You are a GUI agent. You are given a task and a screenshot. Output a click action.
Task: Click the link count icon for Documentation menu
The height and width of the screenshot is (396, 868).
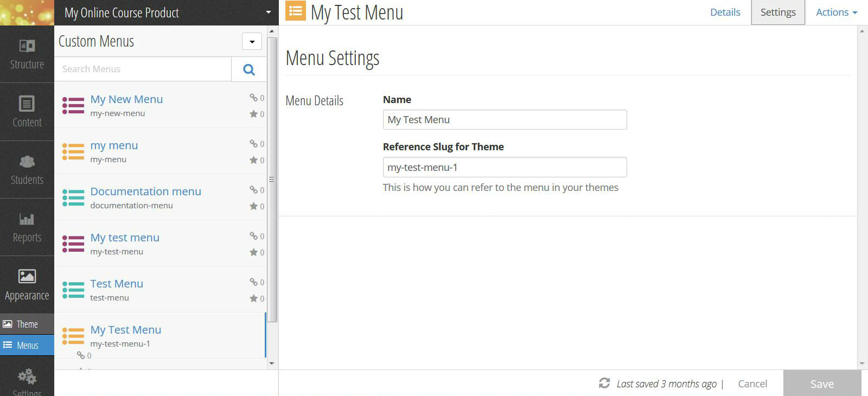coord(253,190)
